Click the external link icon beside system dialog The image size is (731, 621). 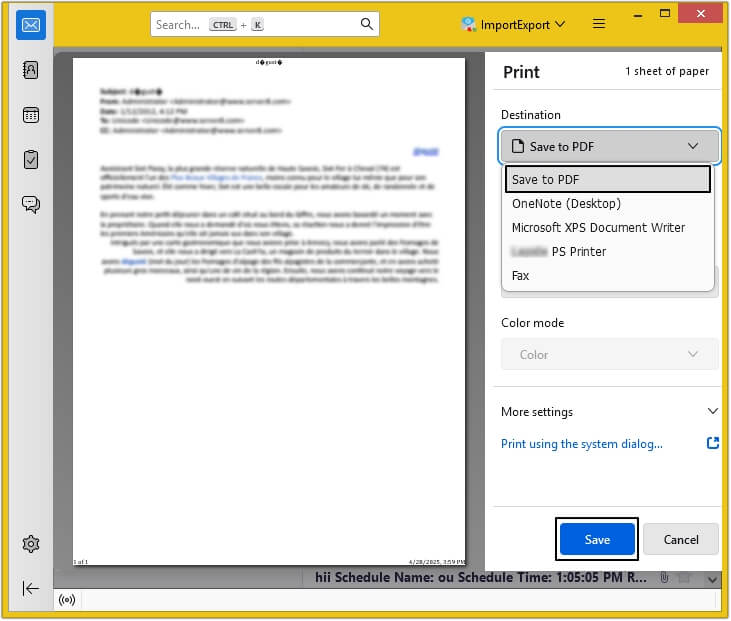pyautogui.click(x=713, y=443)
